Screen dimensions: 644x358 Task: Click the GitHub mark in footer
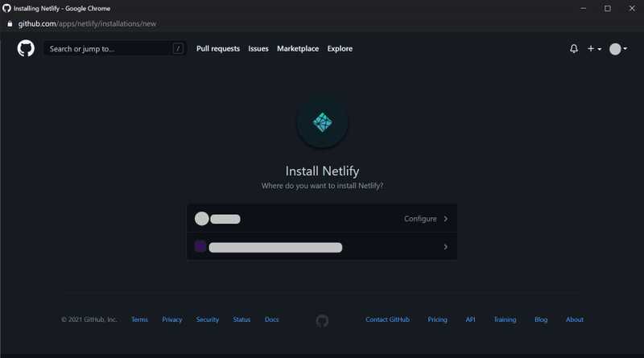[x=322, y=320]
